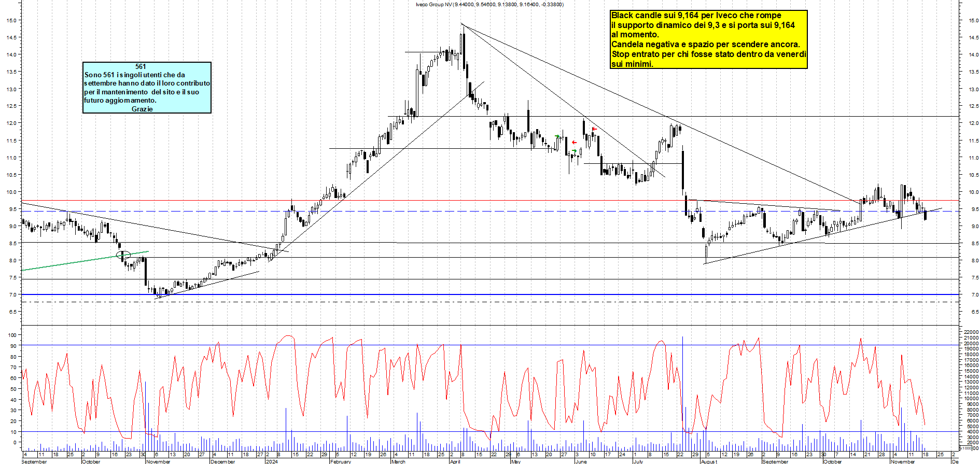The width and height of the screenshot is (980, 464).
Task: Click the Iveco Group NV chart title
Action: point(489,4)
